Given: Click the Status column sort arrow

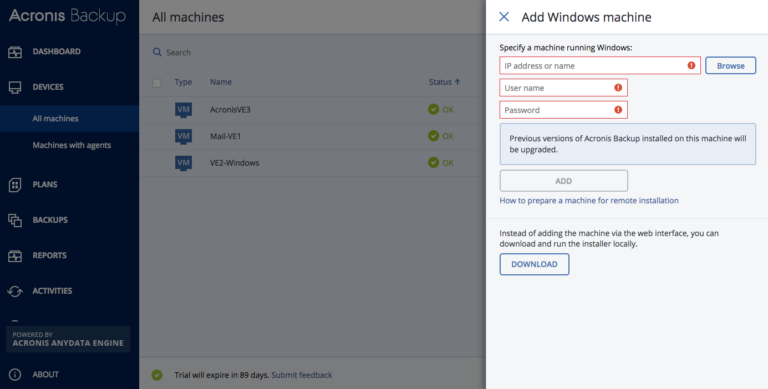Looking at the screenshot, I should (457, 82).
